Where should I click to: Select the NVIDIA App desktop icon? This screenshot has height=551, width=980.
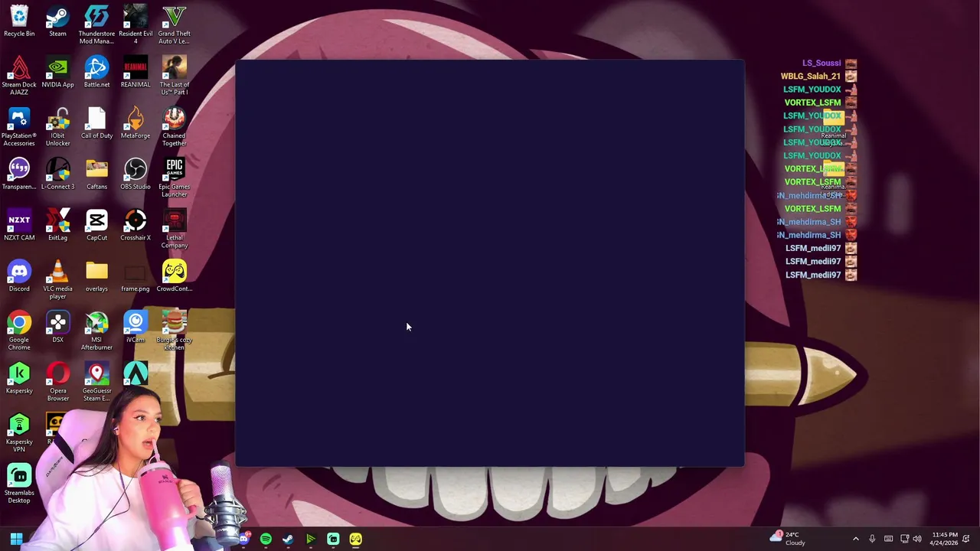click(x=57, y=73)
